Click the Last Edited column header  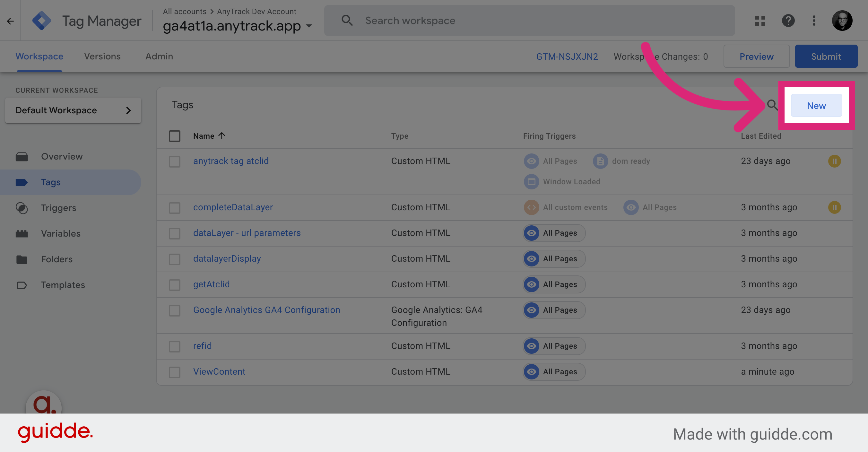point(761,136)
